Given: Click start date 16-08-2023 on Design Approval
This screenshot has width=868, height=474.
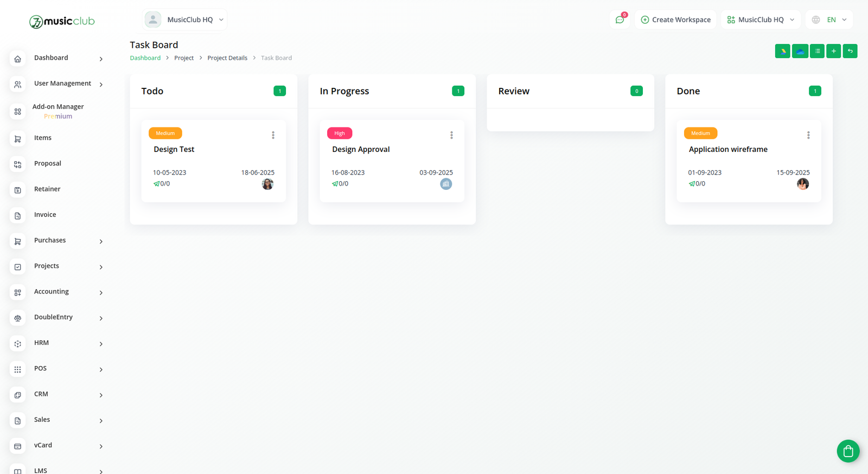Looking at the screenshot, I should (348, 172).
